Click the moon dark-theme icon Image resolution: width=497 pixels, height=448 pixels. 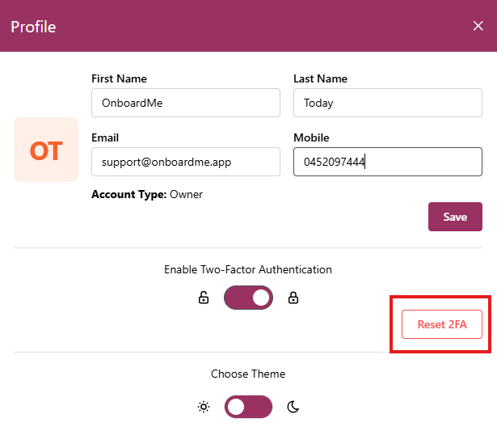pos(293,407)
